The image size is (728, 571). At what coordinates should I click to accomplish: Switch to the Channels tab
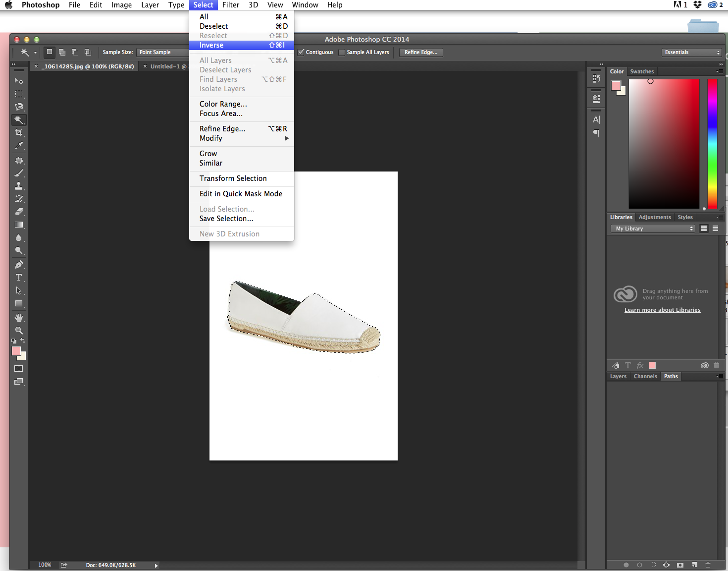point(645,376)
